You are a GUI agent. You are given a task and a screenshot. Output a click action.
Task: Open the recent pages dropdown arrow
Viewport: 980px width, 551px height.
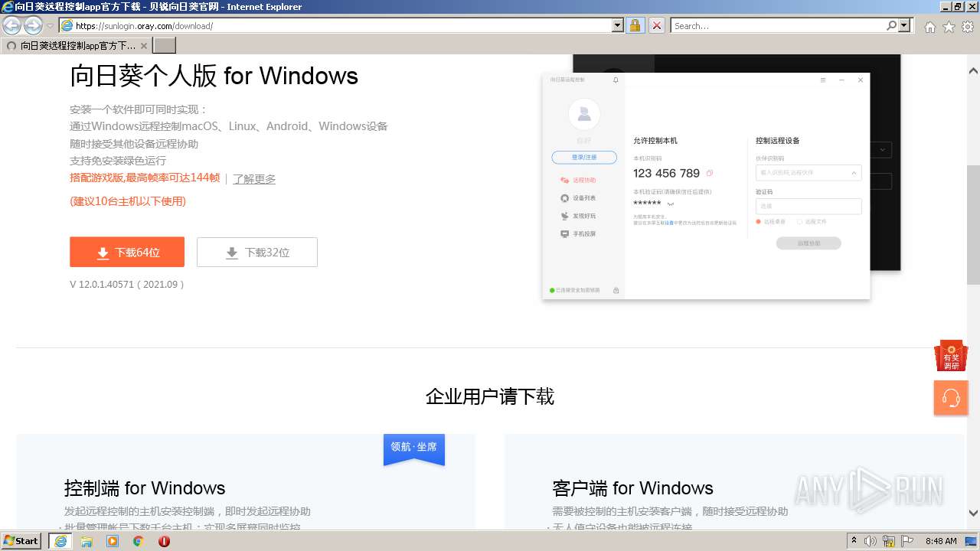[x=51, y=26]
